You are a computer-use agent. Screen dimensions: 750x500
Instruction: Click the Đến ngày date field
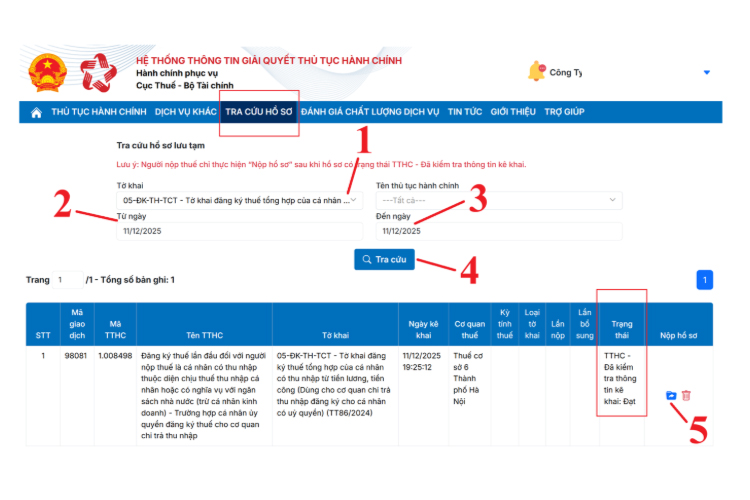tap(497, 231)
